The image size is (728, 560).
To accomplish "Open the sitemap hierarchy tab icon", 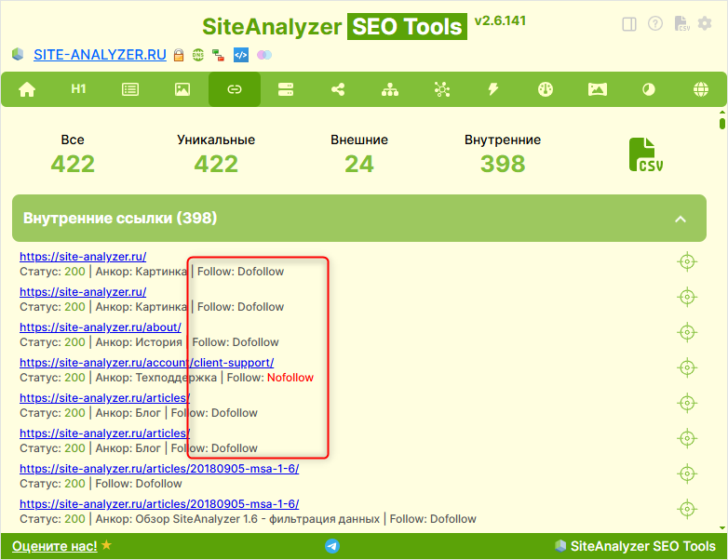I will click(x=389, y=89).
